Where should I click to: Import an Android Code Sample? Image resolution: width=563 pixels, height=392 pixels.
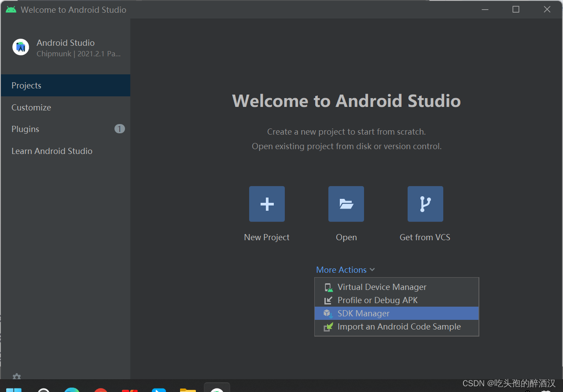[x=399, y=326]
